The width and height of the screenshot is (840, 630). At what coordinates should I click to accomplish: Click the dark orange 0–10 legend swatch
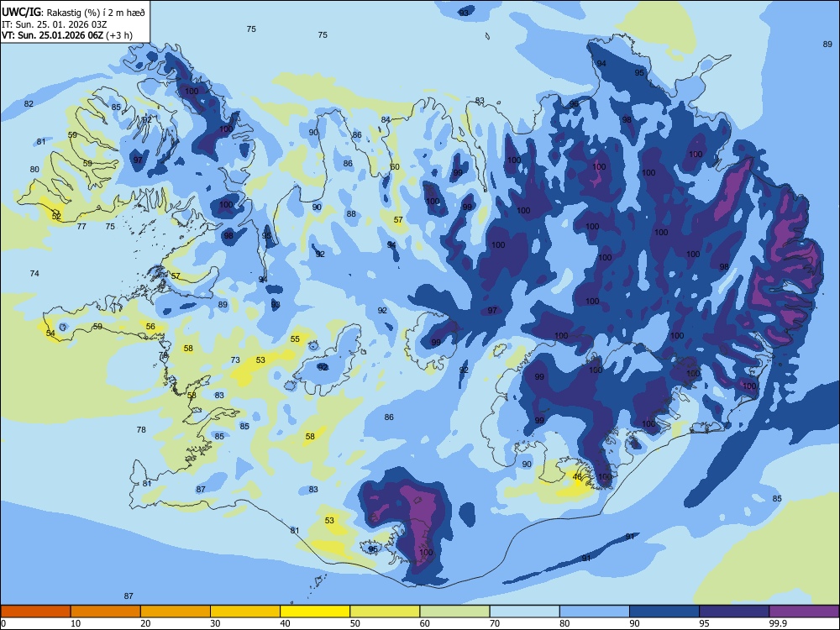35,612
